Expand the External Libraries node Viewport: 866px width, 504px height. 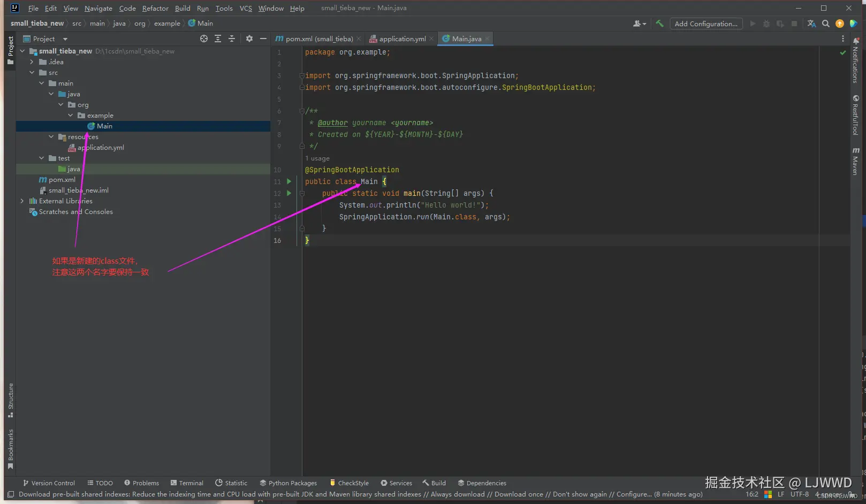[x=22, y=201]
